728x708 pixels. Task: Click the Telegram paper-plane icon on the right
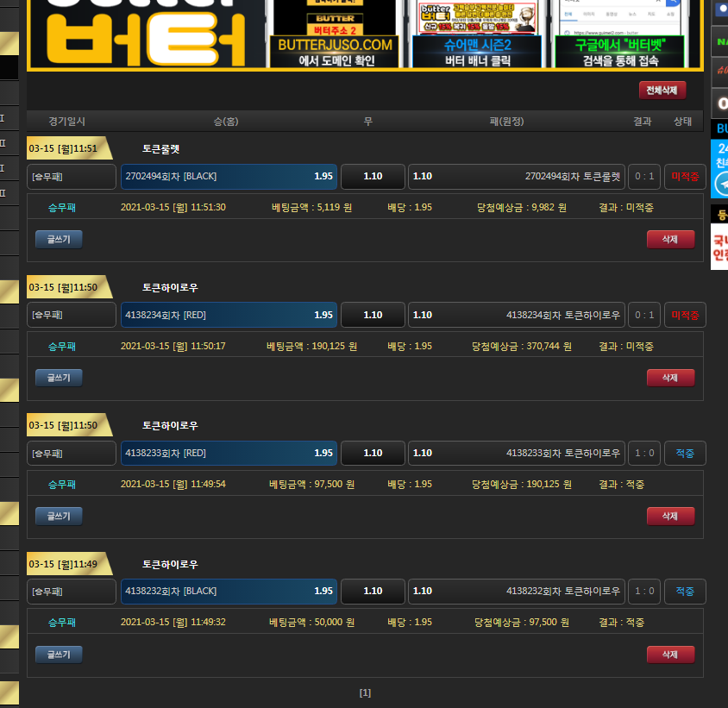pos(720,185)
